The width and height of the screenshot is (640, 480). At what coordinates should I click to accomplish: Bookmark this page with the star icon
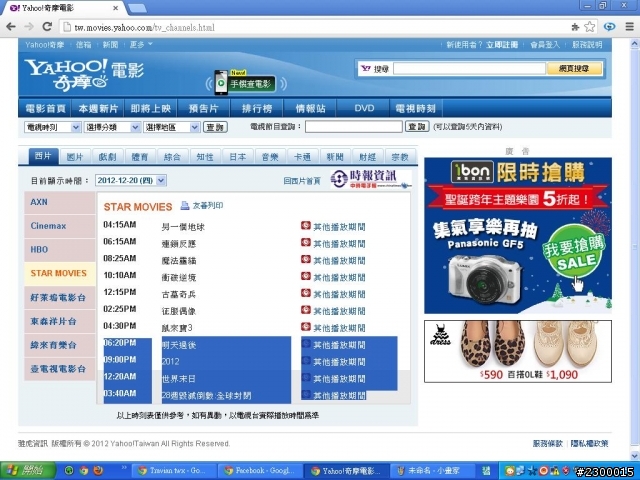(x=589, y=27)
